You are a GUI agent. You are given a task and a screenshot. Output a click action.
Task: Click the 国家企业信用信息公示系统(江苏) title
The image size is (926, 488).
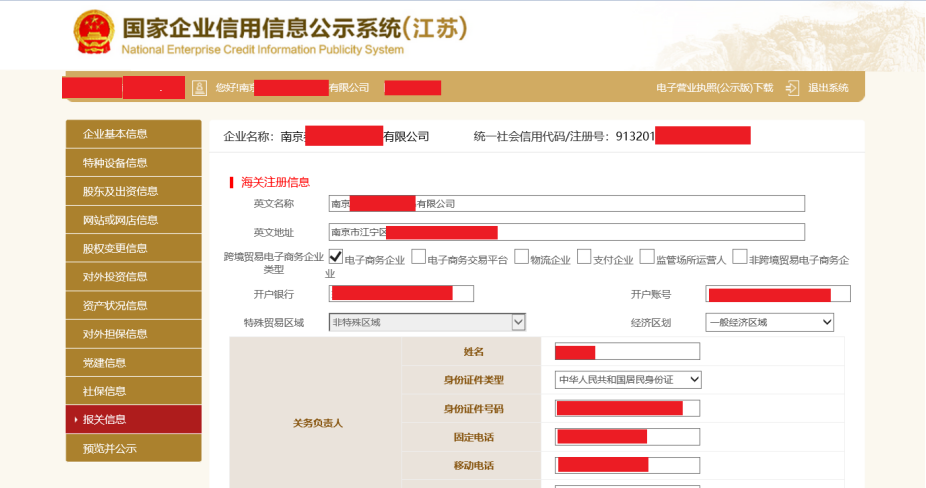pyautogui.click(x=295, y=28)
